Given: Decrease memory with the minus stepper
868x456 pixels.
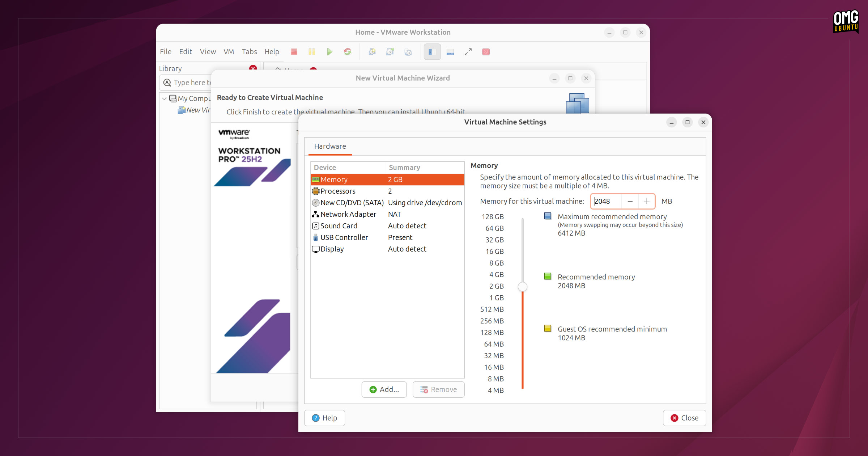Looking at the screenshot, I should click(x=630, y=201).
